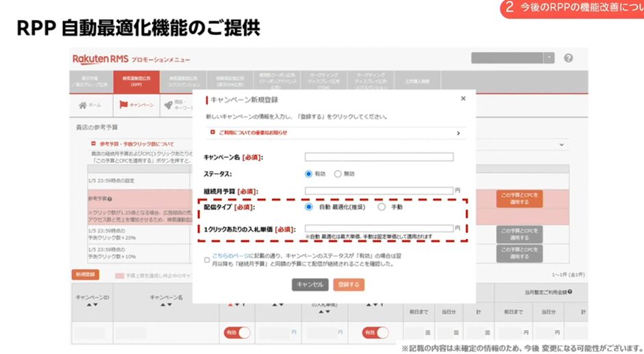Viewport: 644px width, 354px height.
Task: Select the 無効 status radio button
Action: point(338,174)
